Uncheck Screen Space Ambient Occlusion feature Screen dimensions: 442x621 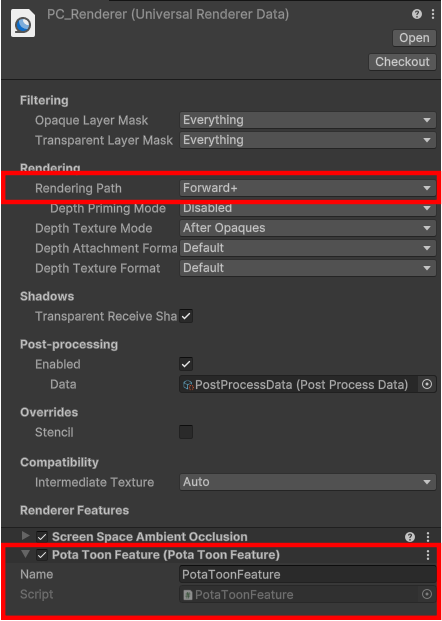click(x=42, y=537)
